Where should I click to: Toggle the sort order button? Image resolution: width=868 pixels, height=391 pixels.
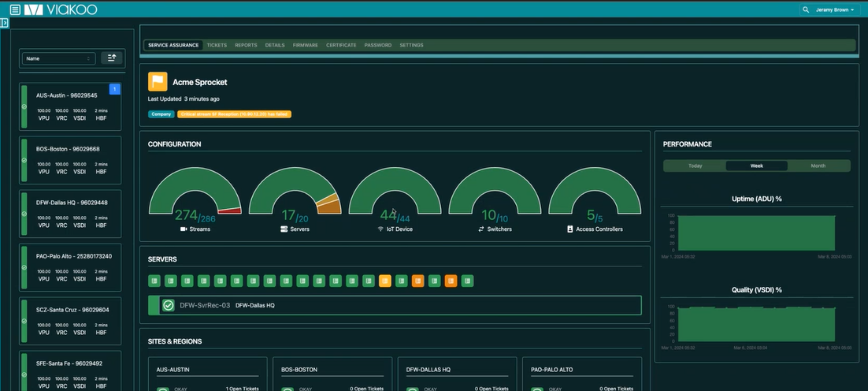coord(111,58)
